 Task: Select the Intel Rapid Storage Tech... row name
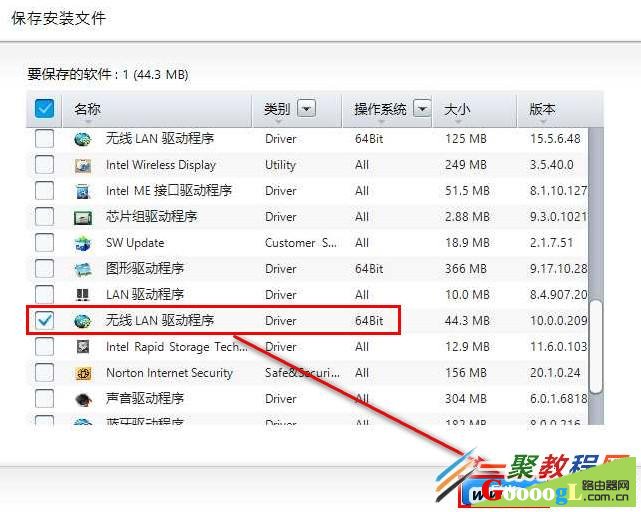pyautogui.click(x=177, y=346)
